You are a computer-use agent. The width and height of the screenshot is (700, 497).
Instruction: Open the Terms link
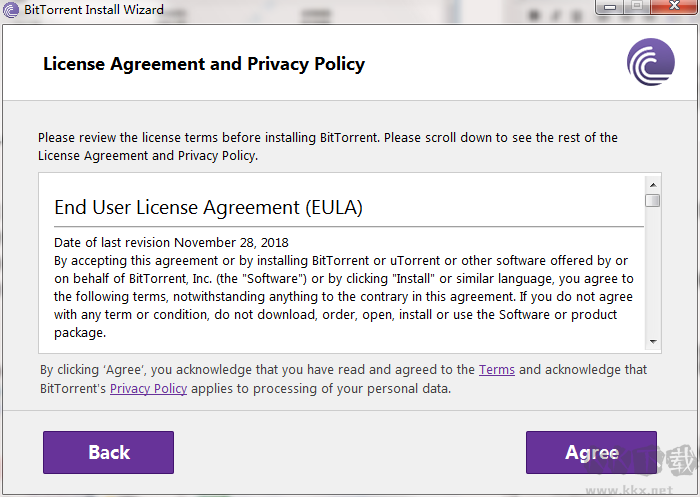coord(496,370)
